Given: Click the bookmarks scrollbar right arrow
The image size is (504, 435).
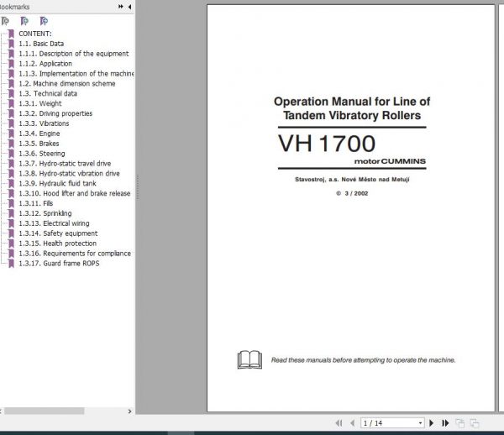Looking at the screenshot, I should (129, 411).
